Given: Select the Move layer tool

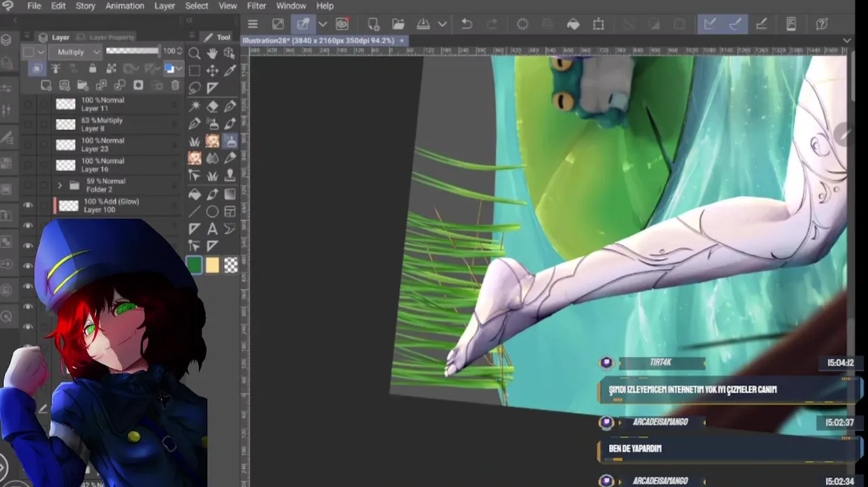Looking at the screenshot, I should pos(212,70).
